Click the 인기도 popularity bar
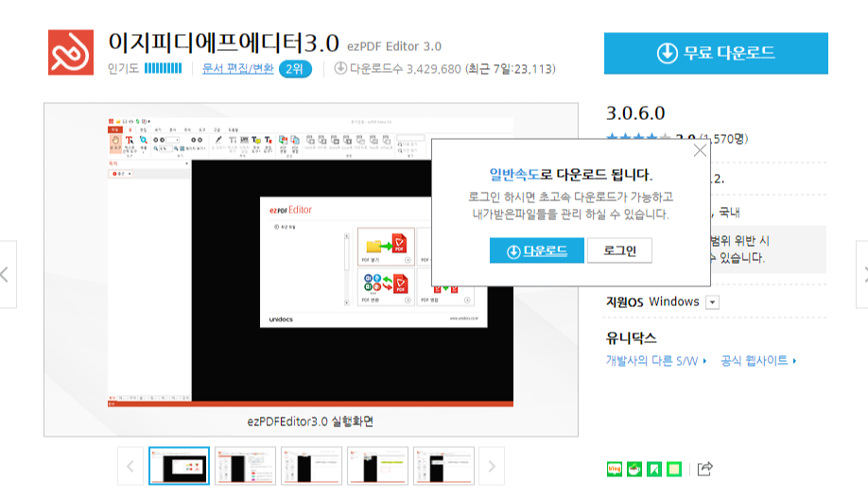The image size is (868, 498). tap(163, 68)
